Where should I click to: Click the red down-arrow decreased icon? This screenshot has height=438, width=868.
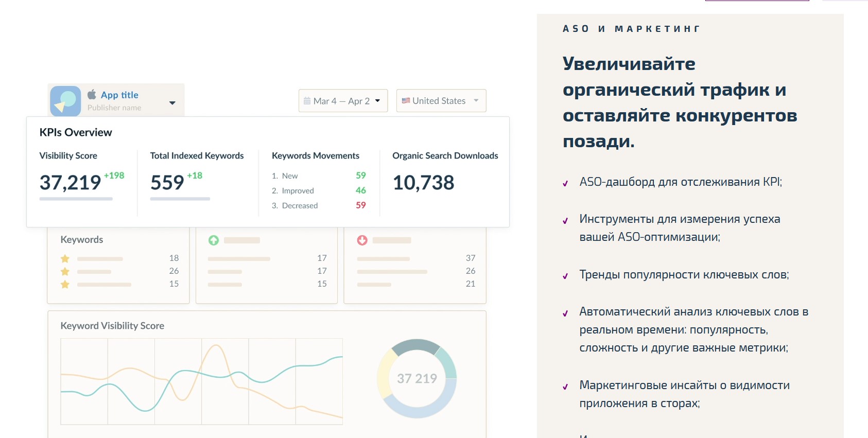pyautogui.click(x=362, y=240)
